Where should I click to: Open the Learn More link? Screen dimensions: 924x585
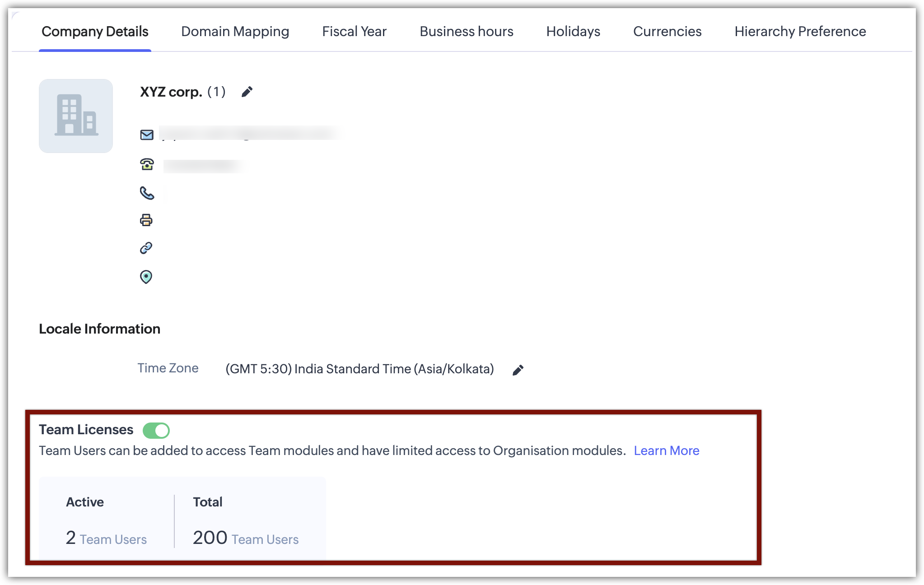pyautogui.click(x=666, y=450)
